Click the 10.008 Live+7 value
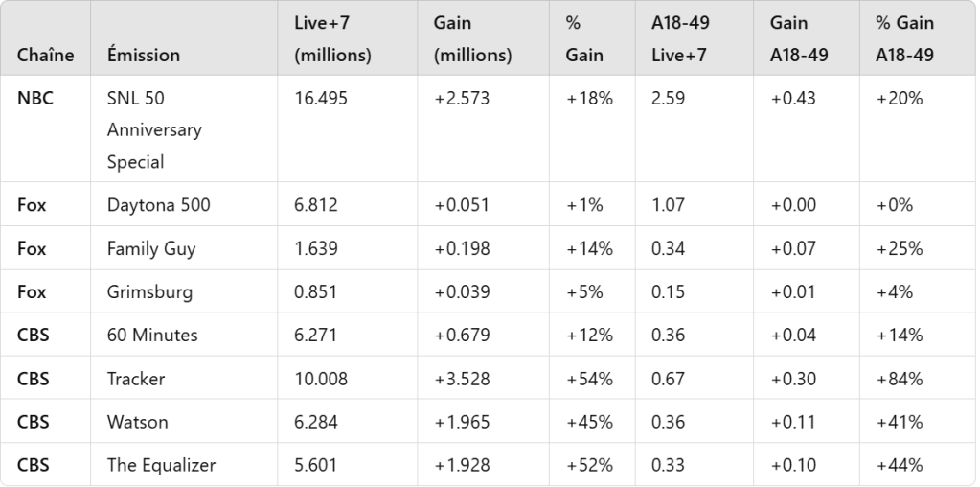 pyautogui.click(x=321, y=379)
